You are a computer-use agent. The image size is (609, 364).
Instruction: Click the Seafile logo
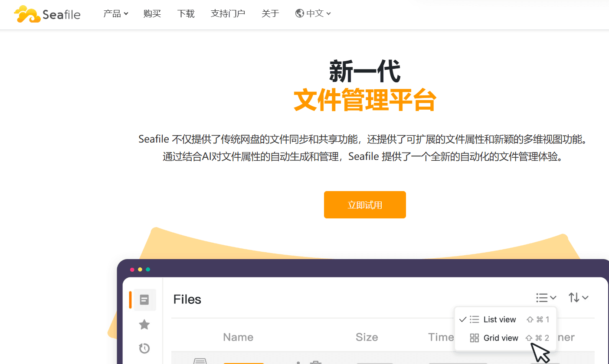pyautogui.click(x=47, y=14)
